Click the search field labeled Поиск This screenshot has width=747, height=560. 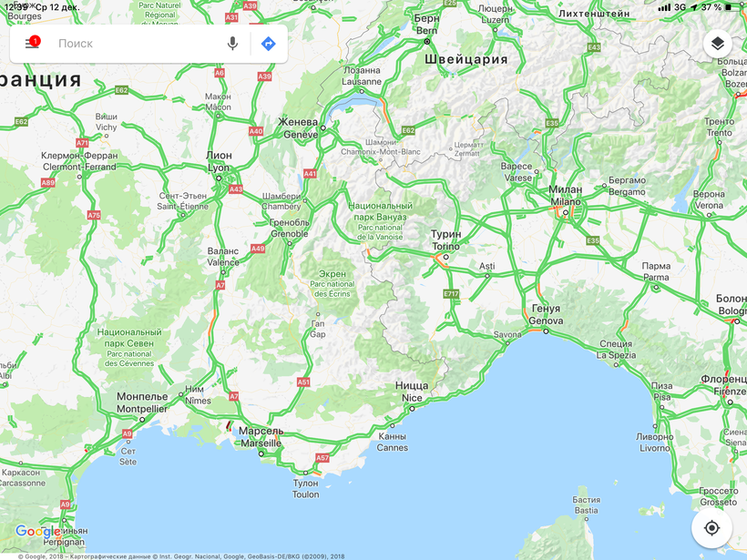138,44
